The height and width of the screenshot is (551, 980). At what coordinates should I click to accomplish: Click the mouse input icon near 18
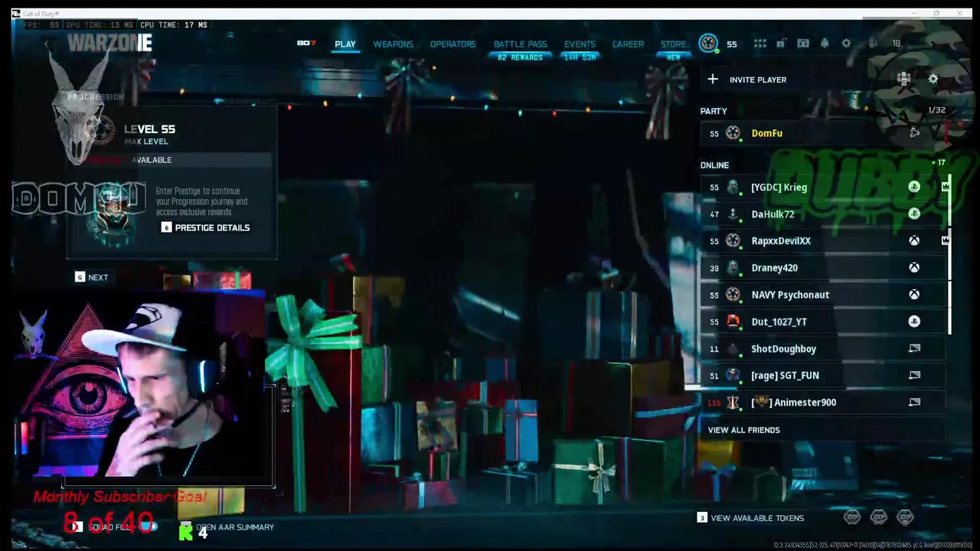coord(874,44)
